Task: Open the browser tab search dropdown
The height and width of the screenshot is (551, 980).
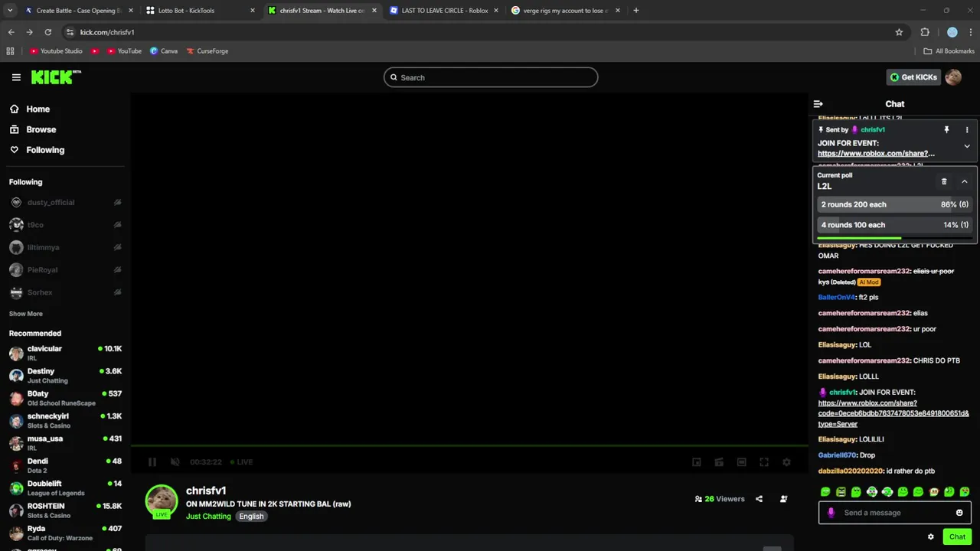Action: point(10,11)
